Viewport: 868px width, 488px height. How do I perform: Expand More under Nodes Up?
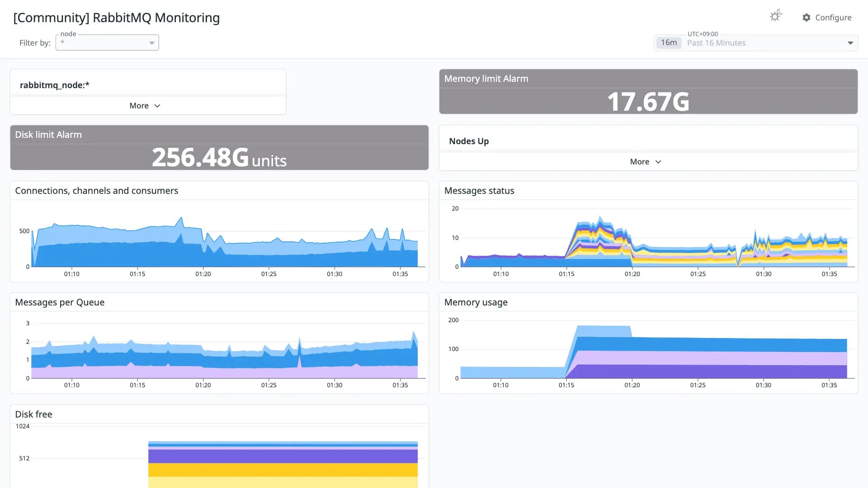pos(646,161)
